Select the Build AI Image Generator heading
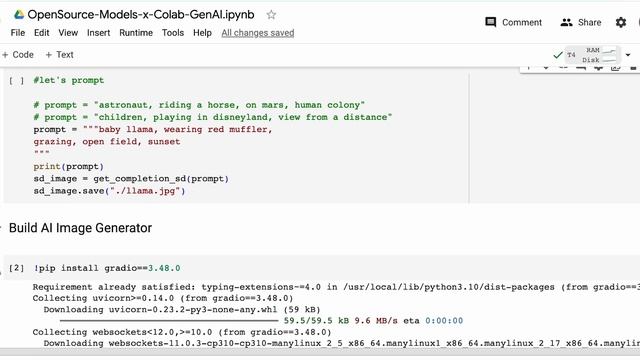Viewport: 640px width, 360px height. [80, 228]
